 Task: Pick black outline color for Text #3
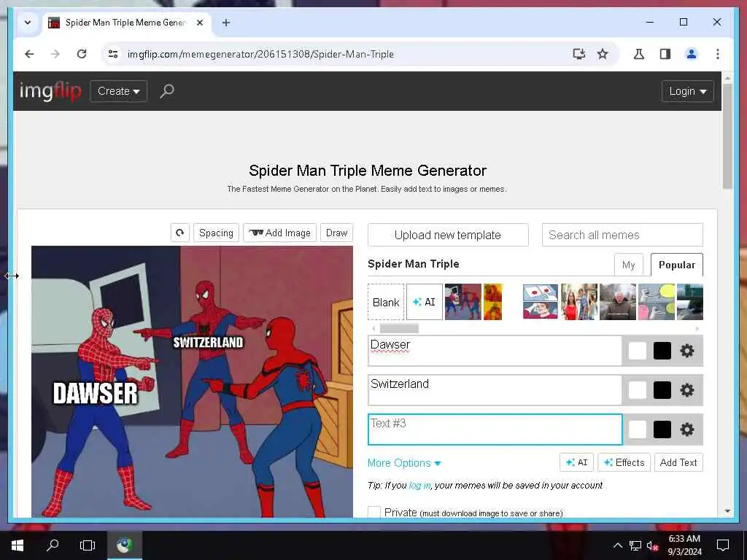click(x=662, y=429)
